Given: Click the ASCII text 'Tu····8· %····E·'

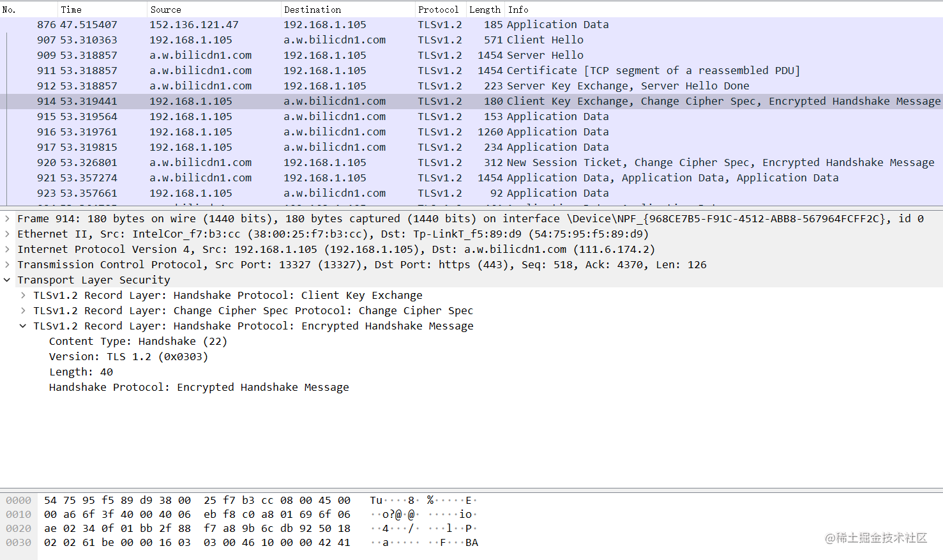Looking at the screenshot, I should 424,501.
